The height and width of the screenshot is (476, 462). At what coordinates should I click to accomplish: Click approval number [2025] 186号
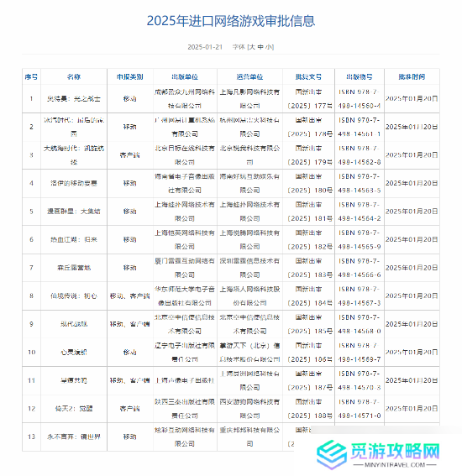[x=310, y=359]
